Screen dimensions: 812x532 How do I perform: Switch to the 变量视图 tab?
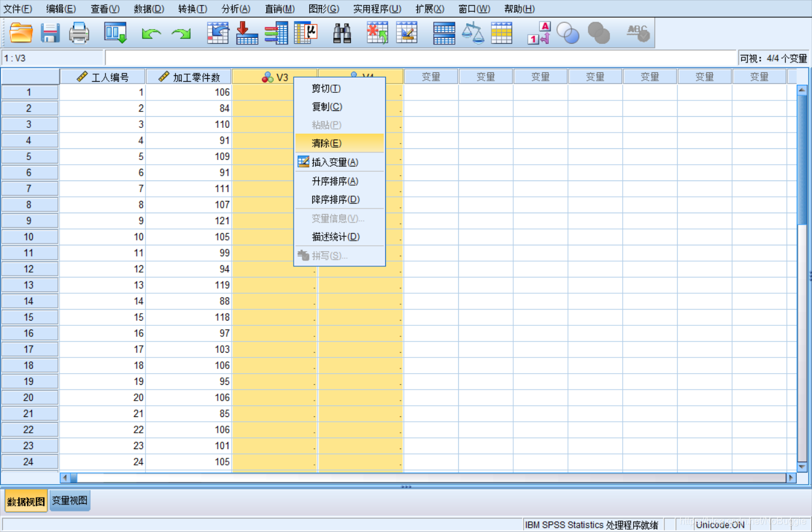tap(69, 500)
